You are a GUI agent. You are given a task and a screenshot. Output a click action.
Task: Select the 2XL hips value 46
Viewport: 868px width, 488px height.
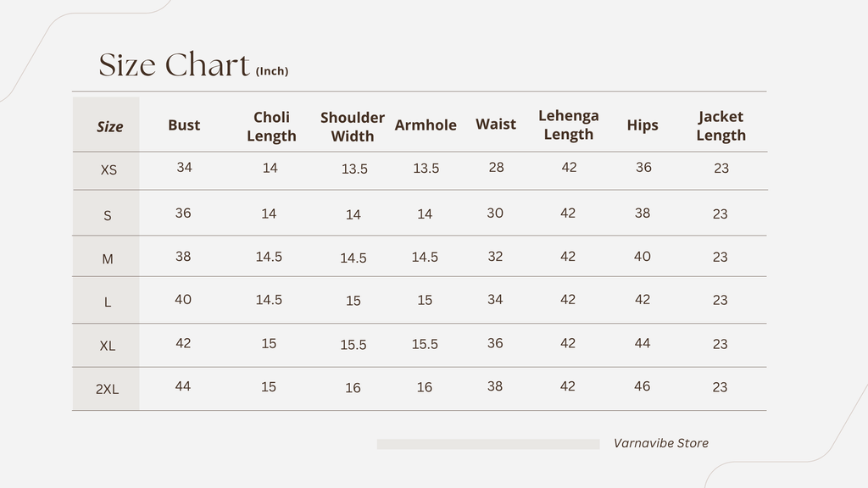click(643, 386)
